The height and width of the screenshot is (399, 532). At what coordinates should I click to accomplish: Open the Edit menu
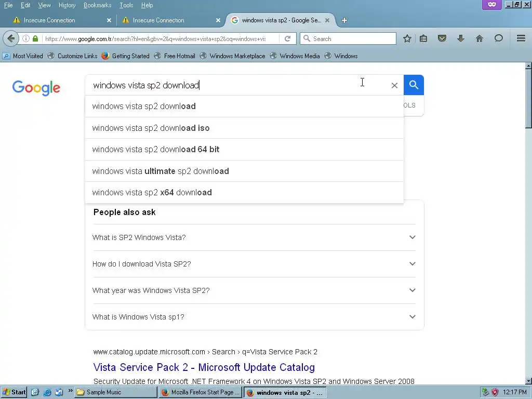coord(25,5)
